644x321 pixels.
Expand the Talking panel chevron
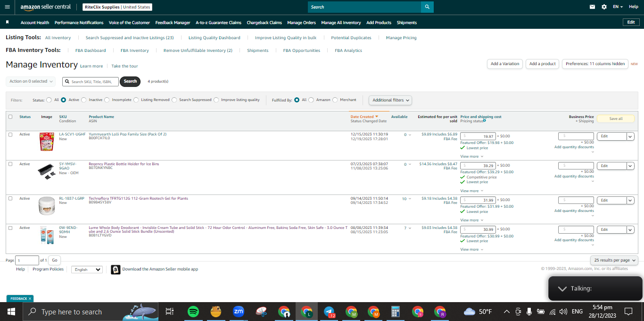click(x=561, y=288)
